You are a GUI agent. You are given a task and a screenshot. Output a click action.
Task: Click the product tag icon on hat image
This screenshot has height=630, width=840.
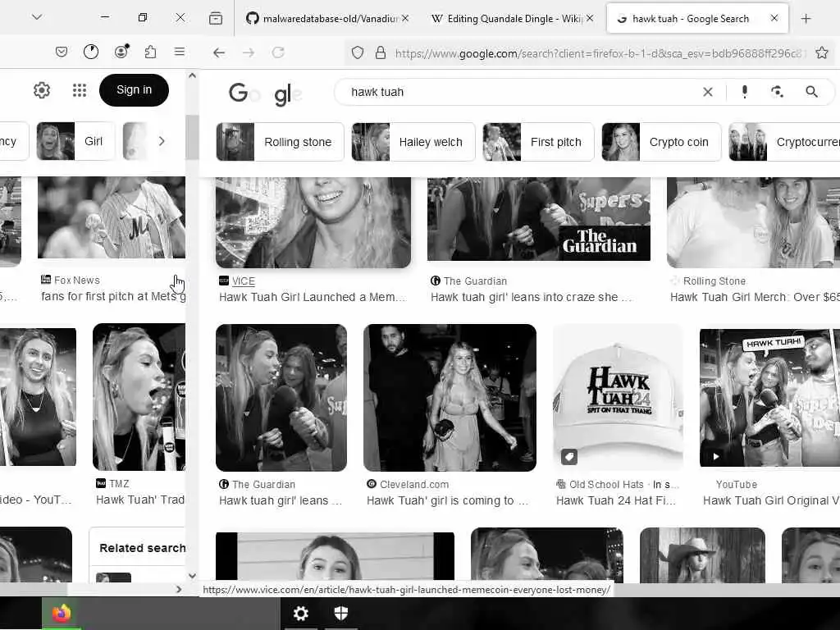click(569, 456)
